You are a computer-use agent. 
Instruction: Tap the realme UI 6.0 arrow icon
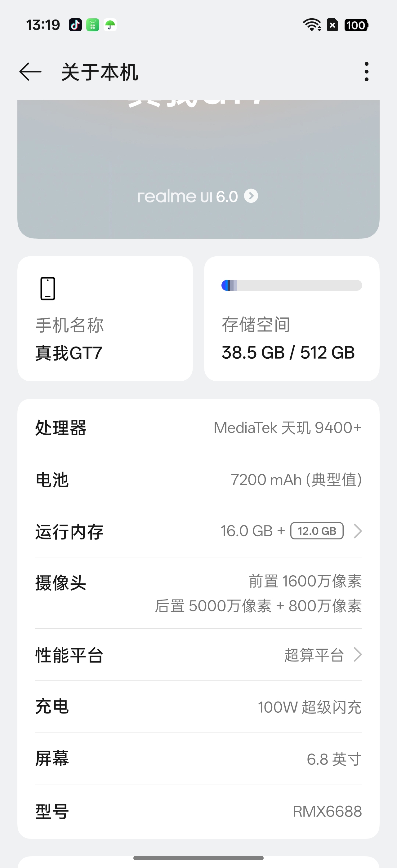click(x=251, y=196)
